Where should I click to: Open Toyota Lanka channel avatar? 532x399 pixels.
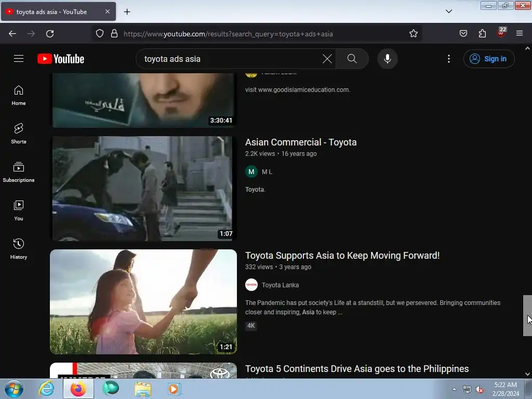coord(251,285)
